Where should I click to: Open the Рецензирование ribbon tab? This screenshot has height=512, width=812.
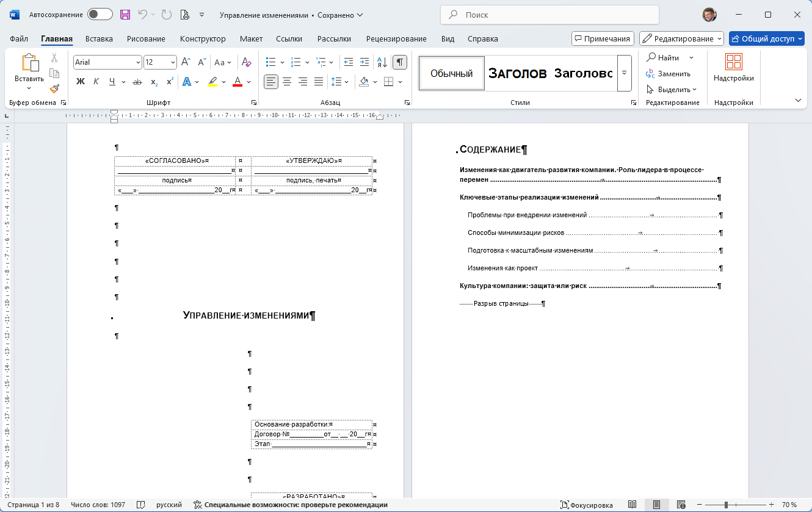396,38
